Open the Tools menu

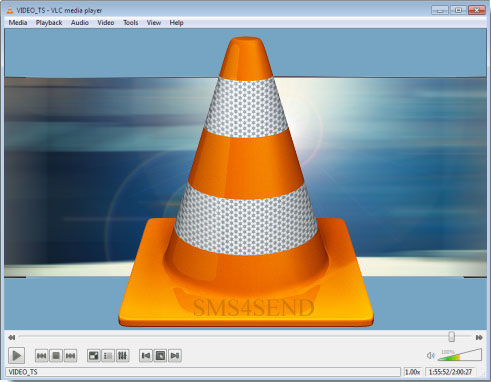pos(131,23)
